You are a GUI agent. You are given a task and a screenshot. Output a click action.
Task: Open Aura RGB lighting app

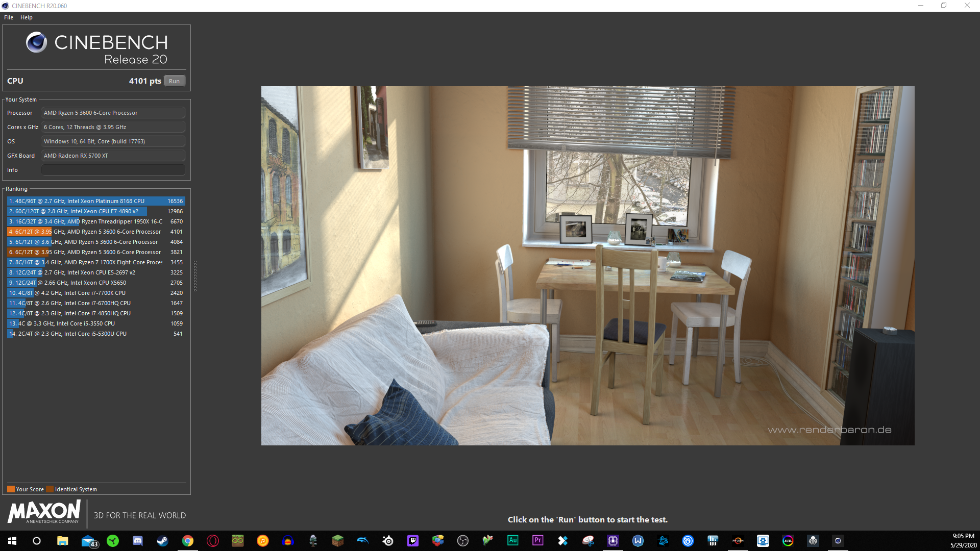[x=788, y=541]
